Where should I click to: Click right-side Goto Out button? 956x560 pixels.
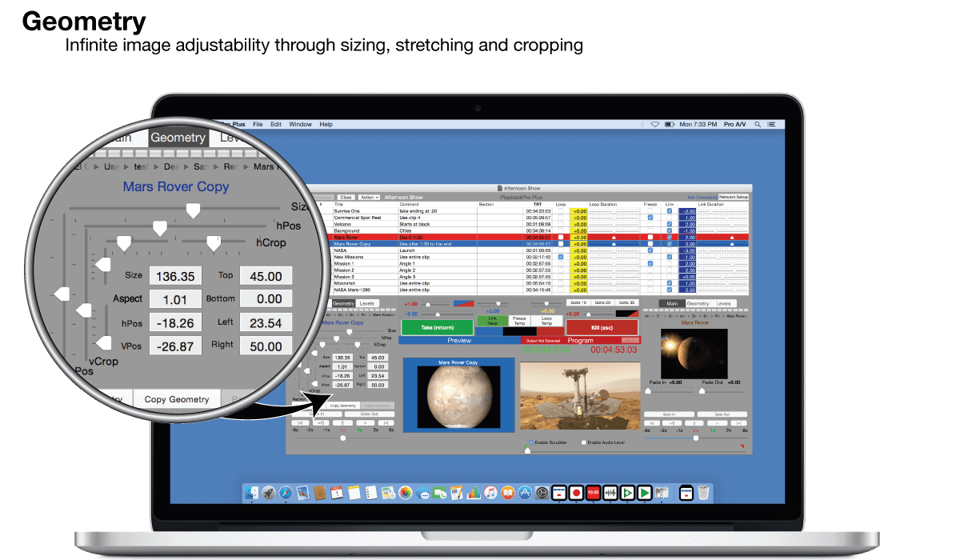[722, 414]
